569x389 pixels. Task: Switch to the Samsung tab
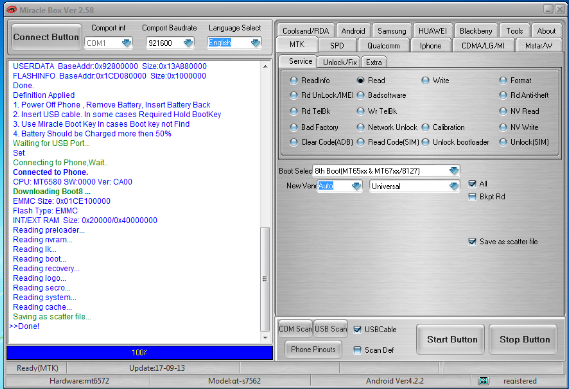[392, 31]
